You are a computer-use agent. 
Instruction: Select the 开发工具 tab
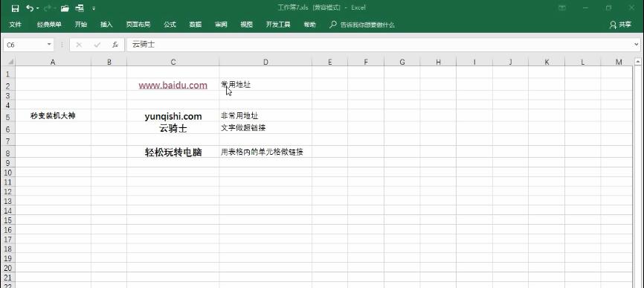pyautogui.click(x=278, y=25)
